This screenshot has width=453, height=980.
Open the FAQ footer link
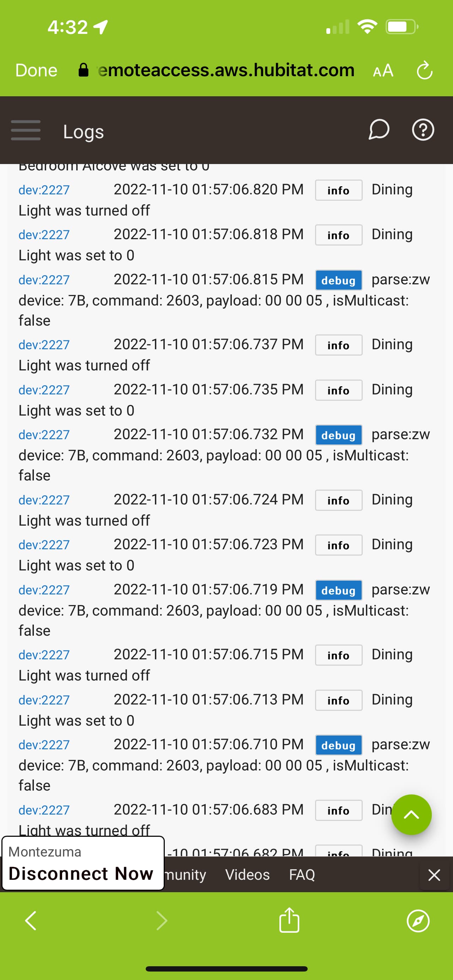pyautogui.click(x=302, y=874)
